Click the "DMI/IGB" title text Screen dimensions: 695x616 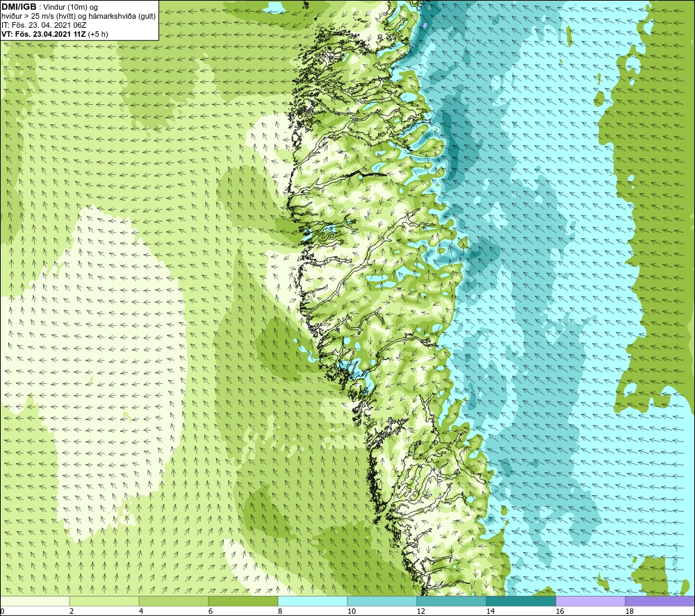(19, 7)
